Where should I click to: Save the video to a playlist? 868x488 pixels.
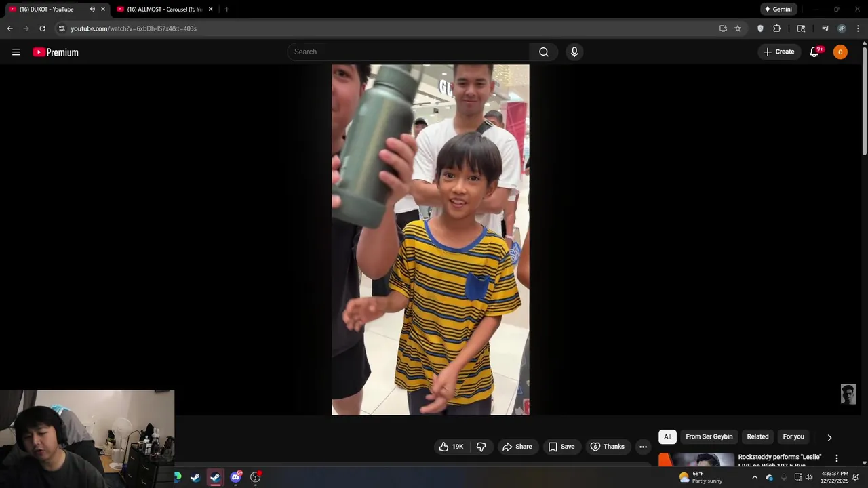tap(561, 447)
